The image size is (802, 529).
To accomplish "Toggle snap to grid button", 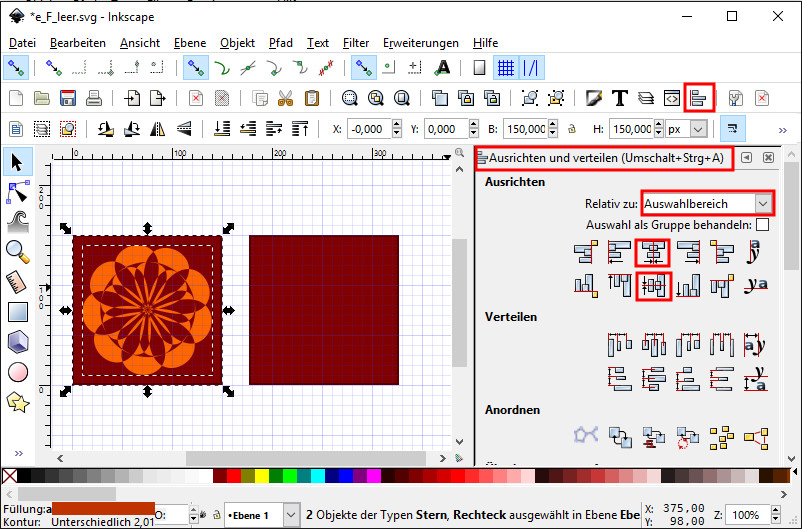I will click(x=506, y=68).
